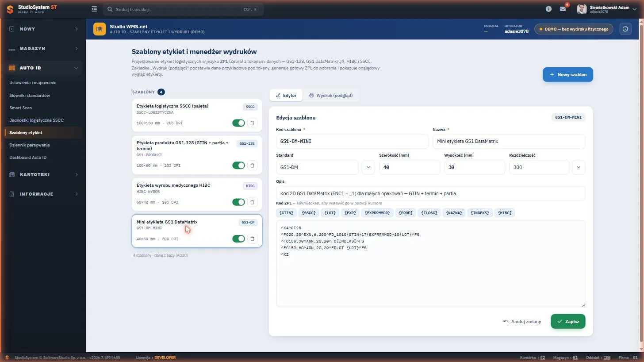The image size is (644, 362).
Task: Collapse the AUTO ID menu chevron
Action: coord(76,68)
